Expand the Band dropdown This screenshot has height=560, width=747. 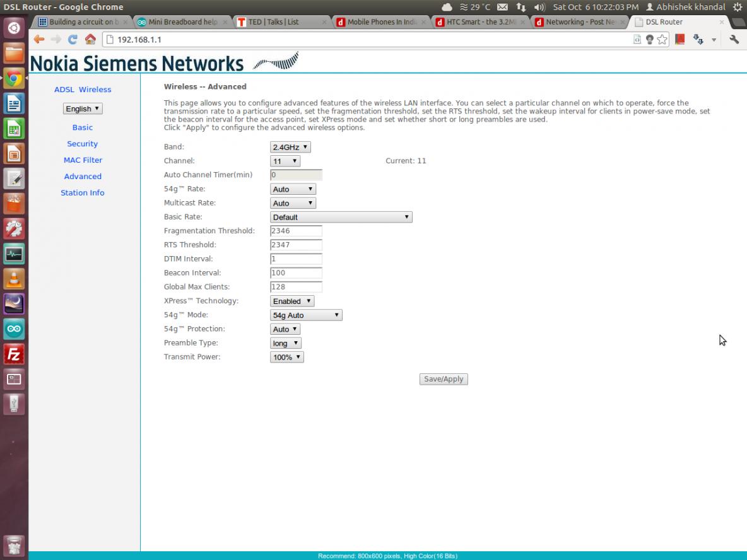tap(290, 147)
